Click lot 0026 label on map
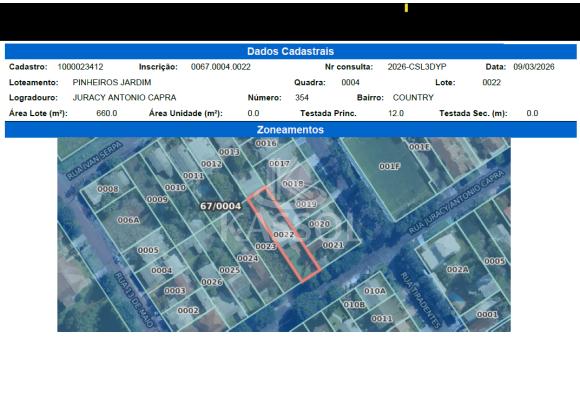 point(212,282)
